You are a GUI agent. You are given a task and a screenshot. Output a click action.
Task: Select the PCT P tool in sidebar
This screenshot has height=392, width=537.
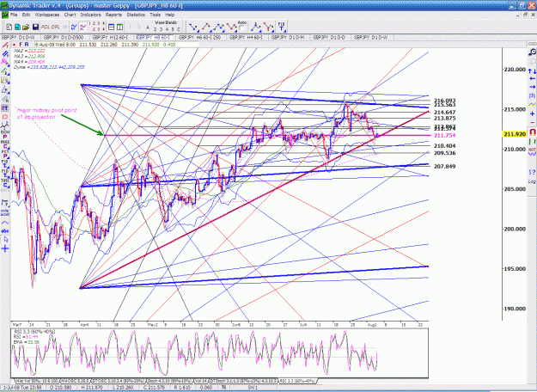click(5, 154)
